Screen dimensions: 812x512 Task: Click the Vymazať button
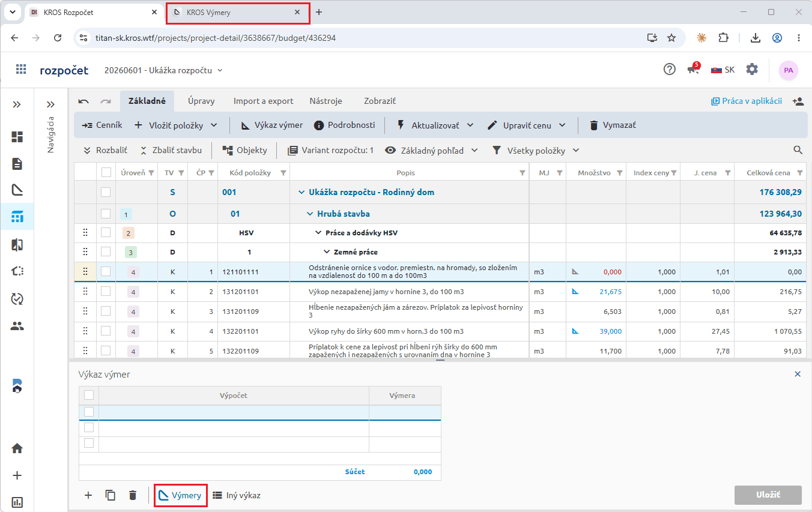[x=612, y=125]
